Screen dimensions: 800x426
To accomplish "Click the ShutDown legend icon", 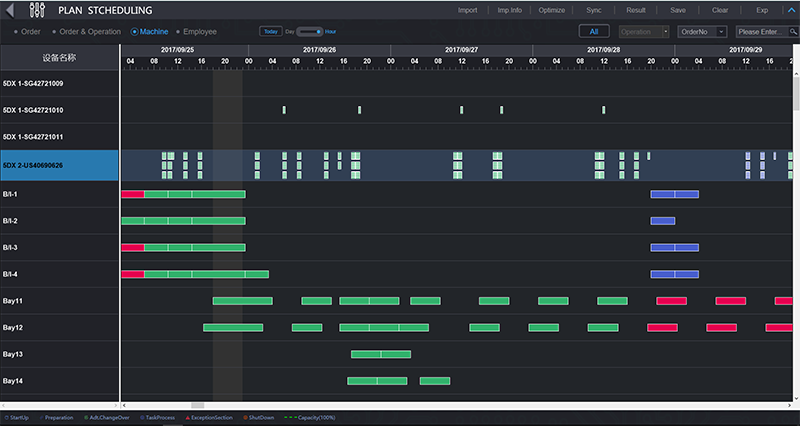I will pyautogui.click(x=244, y=416).
